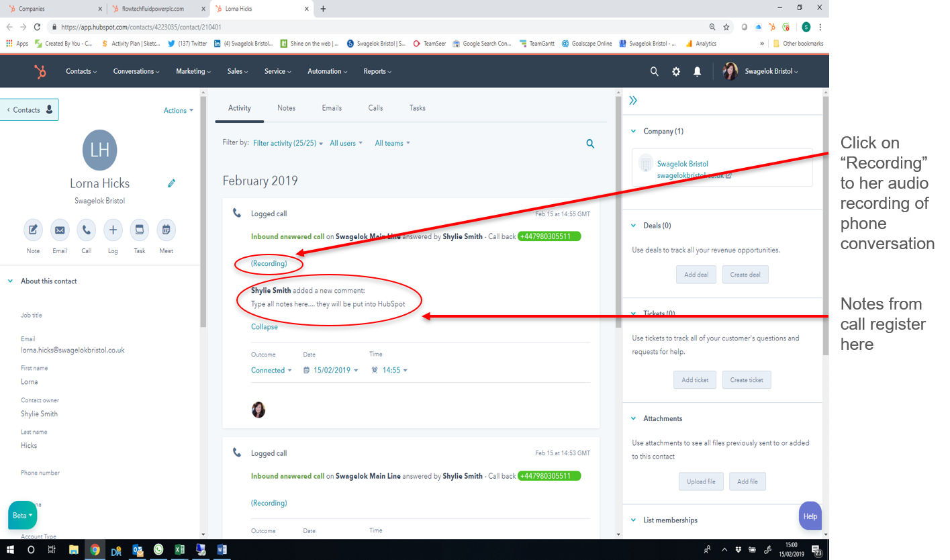This screenshot has height=560, width=950.
Task: Create a Note for this contact
Action: click(33, 230)
